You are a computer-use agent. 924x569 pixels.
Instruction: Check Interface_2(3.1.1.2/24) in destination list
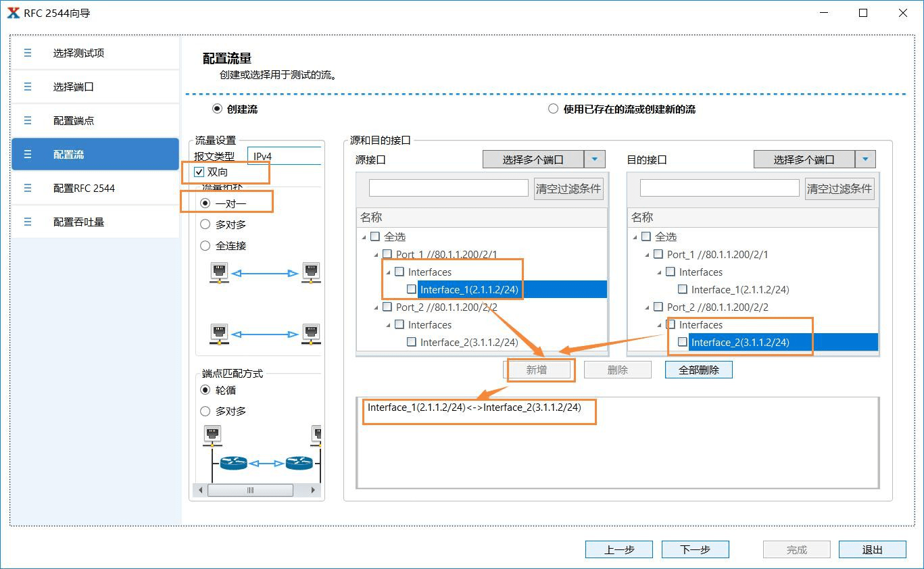pyautogui.click(x=683, y=342)
